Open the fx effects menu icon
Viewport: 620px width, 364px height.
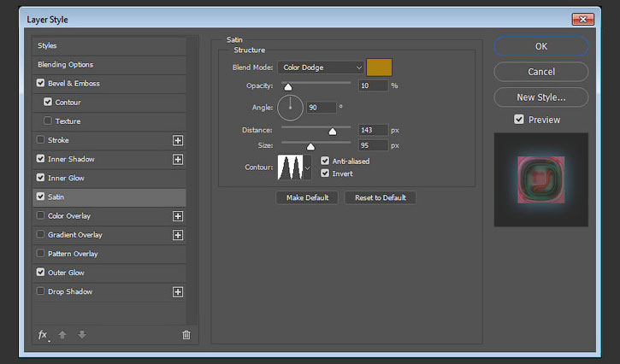click(x=43, y=335)
